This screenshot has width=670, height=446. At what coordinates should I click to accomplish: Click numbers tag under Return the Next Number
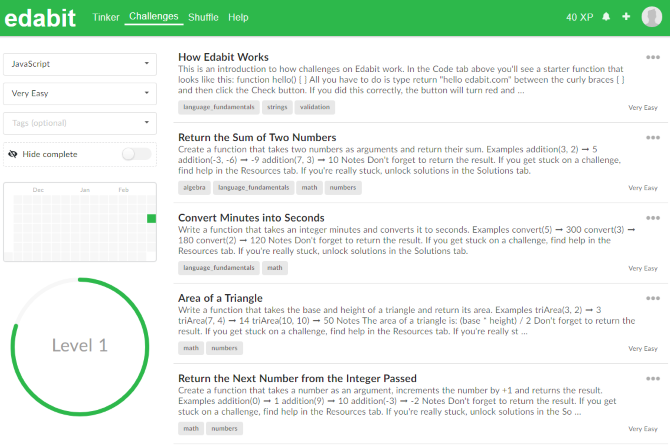coord(224,428)
